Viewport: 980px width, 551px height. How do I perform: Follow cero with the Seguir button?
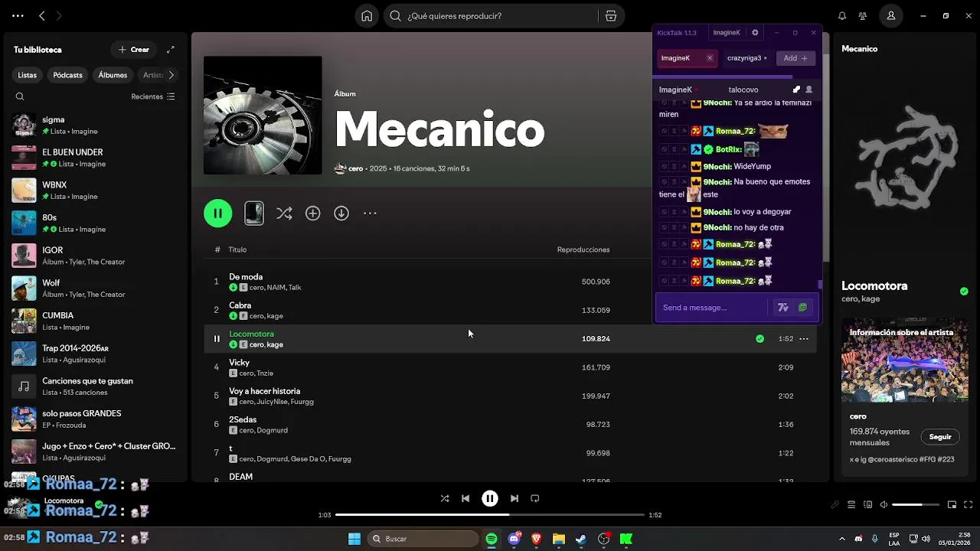(940, 437)
